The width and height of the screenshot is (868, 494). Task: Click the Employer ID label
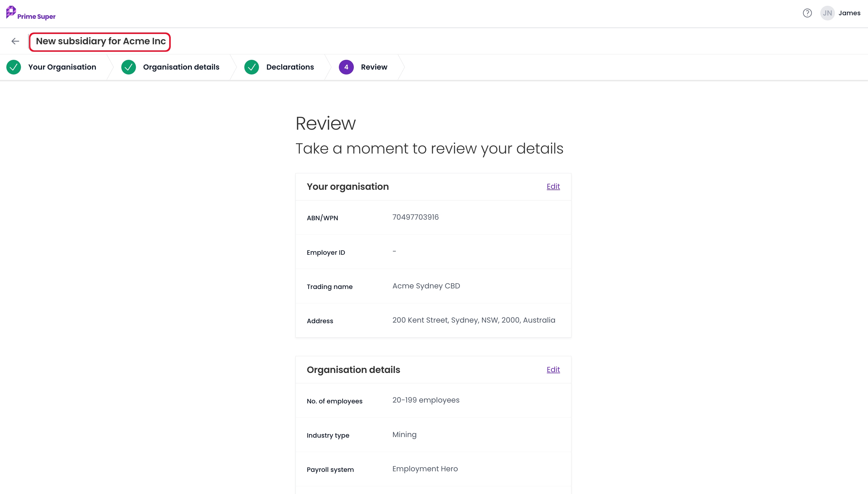(x=326, y=252)
